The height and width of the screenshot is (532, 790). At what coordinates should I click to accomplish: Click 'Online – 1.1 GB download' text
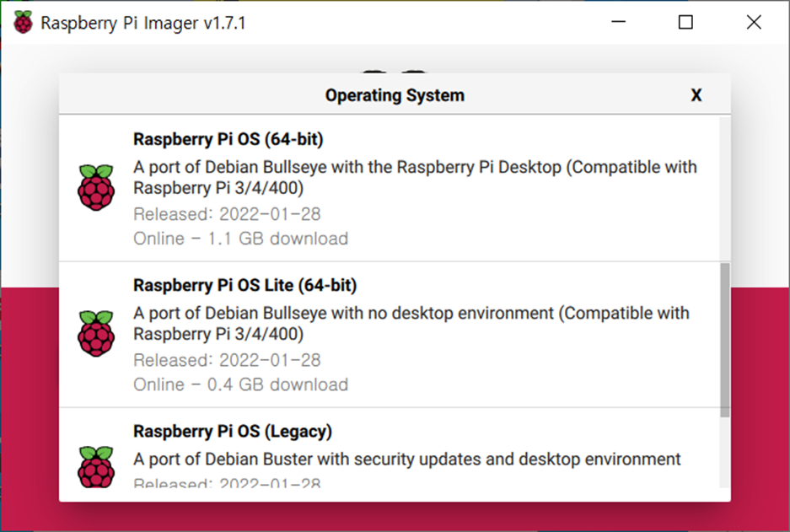(x=241, y=239)
